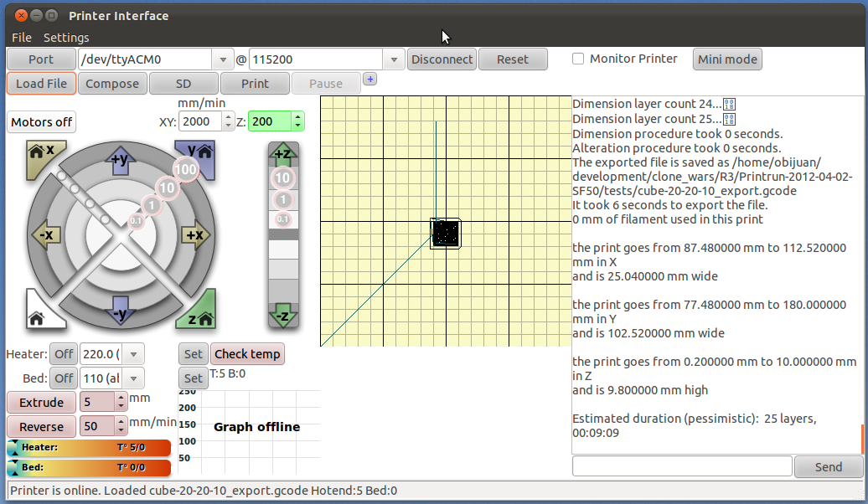Jog using the -x arrow
868x504 pixels.
[x=44, y=235]
